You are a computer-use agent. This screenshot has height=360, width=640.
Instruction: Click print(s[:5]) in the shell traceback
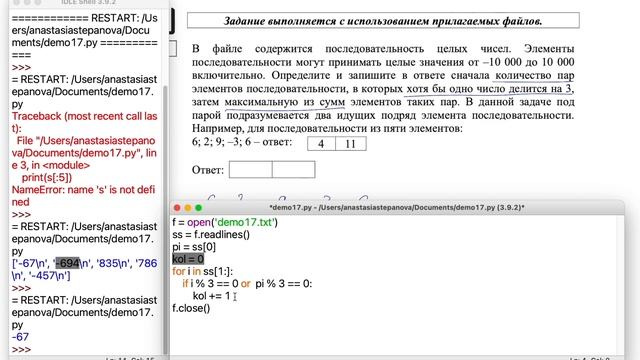click(x=47, y=178)
